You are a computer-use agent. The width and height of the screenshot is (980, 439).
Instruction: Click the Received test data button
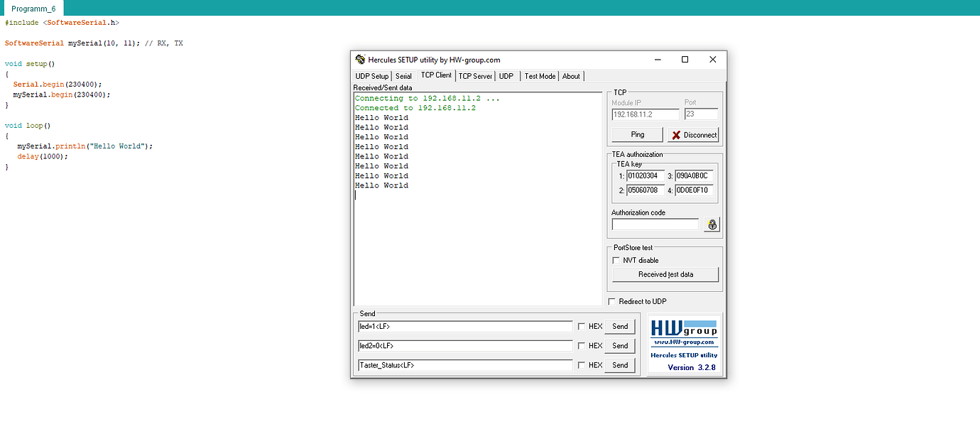click(x=665, y=274)
